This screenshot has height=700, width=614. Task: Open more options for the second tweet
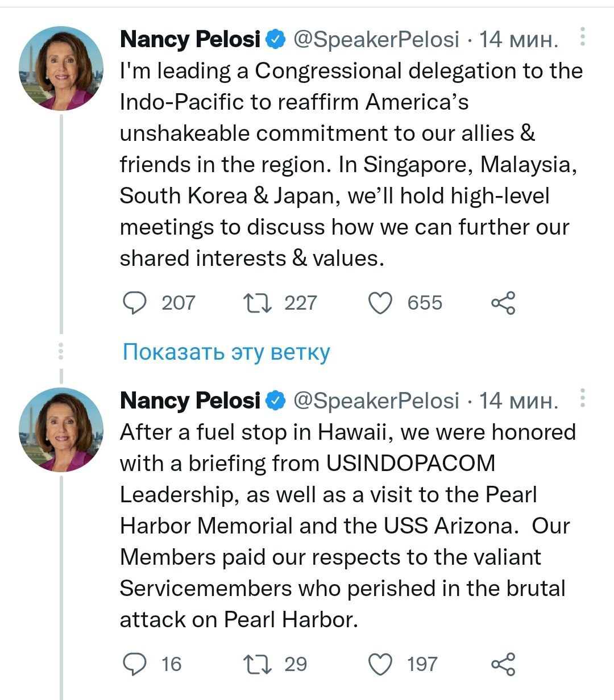pos(582,399)
